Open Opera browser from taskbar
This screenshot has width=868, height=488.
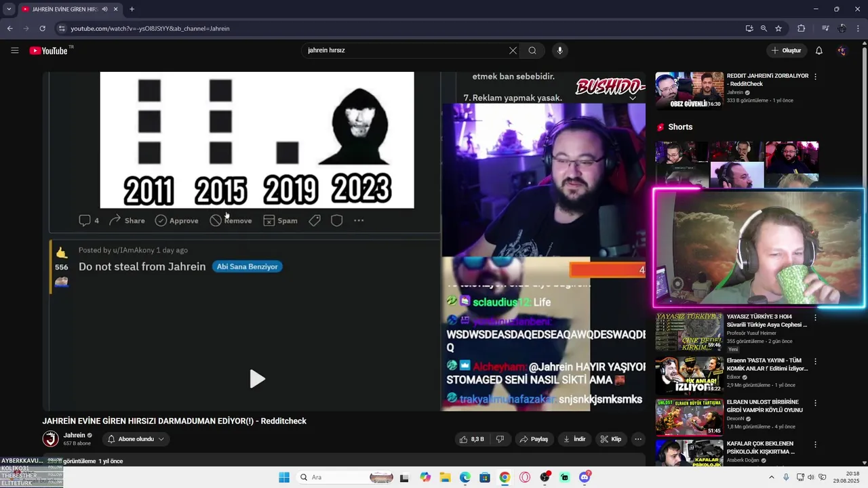tap(525, 477)
